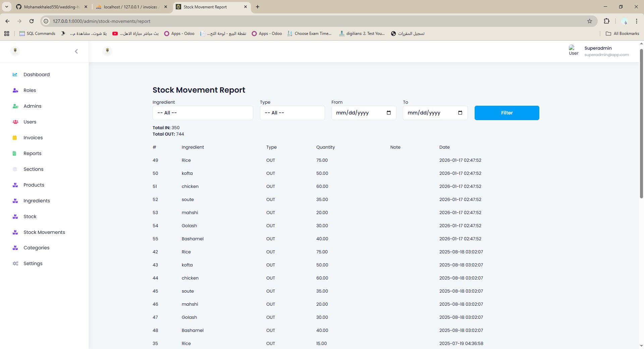The height and width of the screenshot is (349, 644).
Task: Click the Invoices yellow icon in sidebar
Action: coord(15,138)
